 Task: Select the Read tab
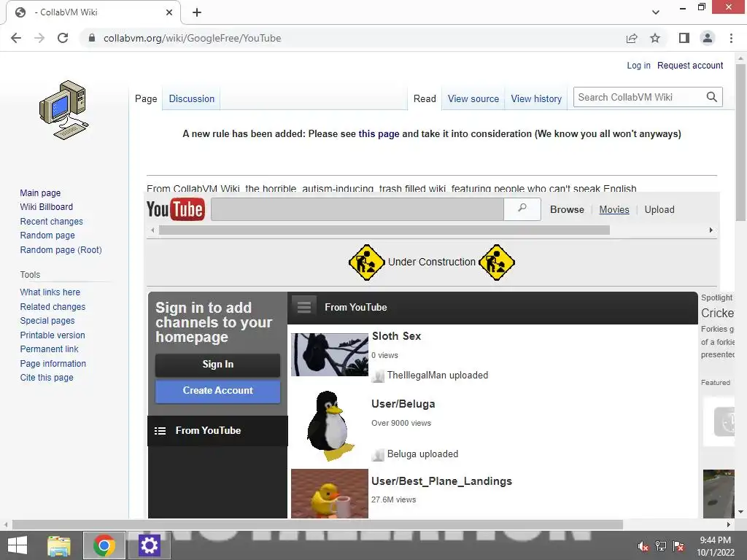point(425,98)
